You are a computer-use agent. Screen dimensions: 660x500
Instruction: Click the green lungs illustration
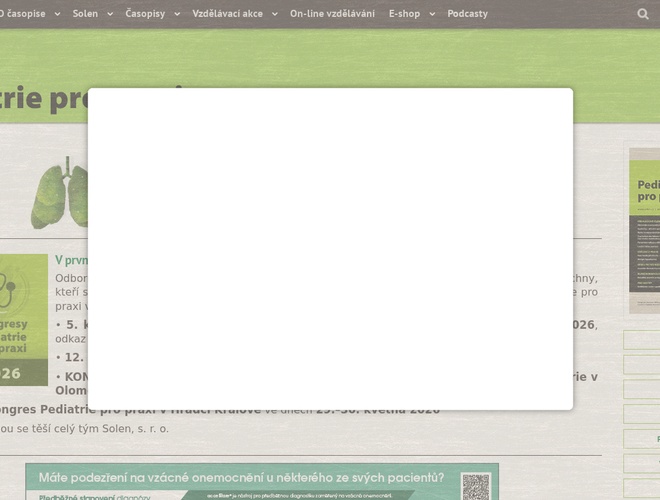(58, 195)
